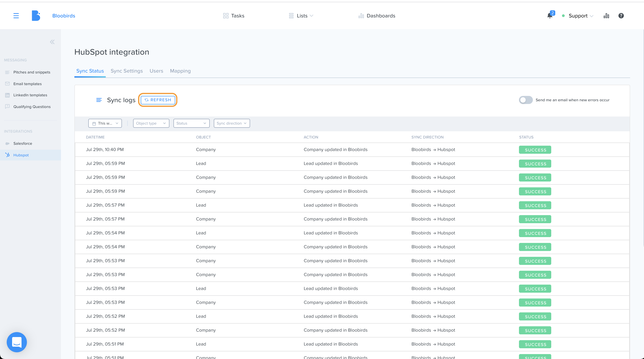Open the hamburger menu icon
Image resolution: width=644 pixels, height=359 pixels.
pyautogui.click(x=16, y=16)
